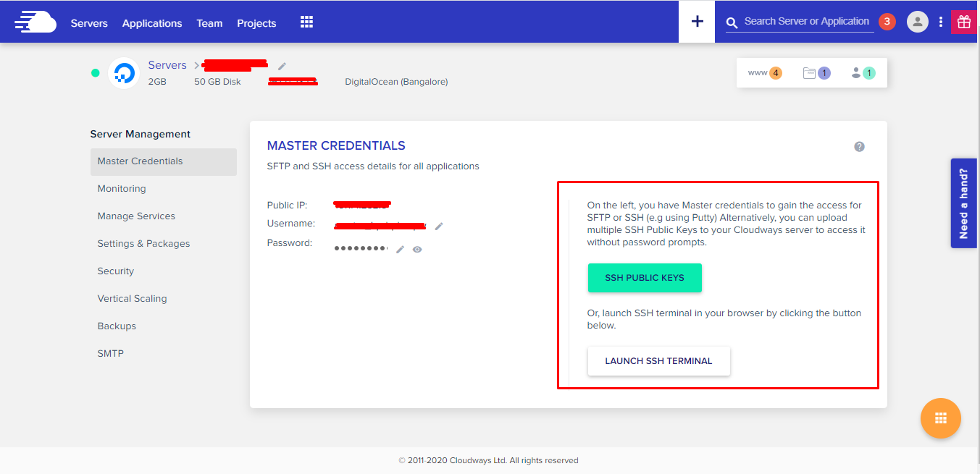
Task: Edit the password using pencil icon
Action: pos(400,249)
